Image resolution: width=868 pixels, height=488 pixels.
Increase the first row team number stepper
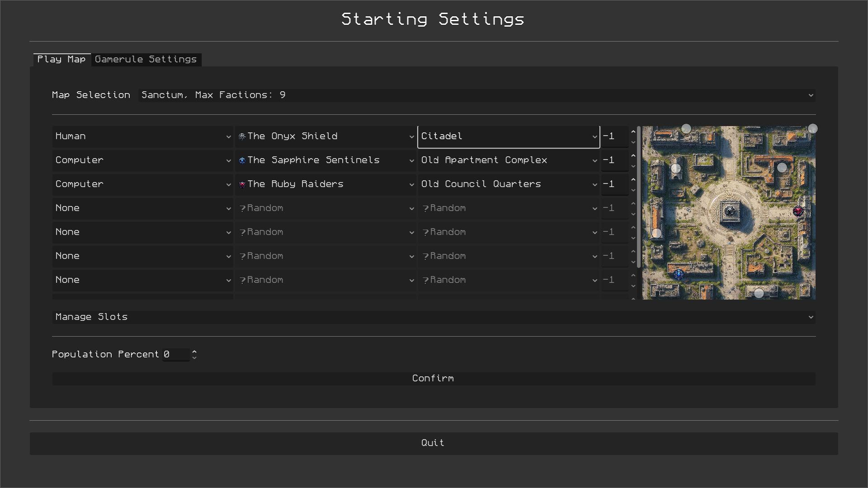pos(633,131)
